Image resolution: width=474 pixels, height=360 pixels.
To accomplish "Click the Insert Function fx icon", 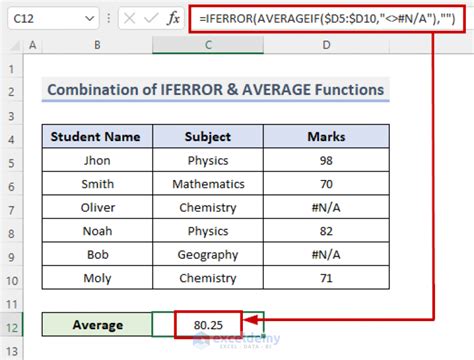I will click(173, 18).
